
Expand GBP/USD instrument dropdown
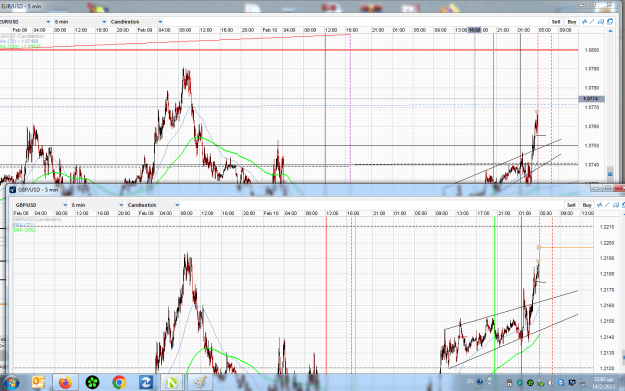click(65, 205)
